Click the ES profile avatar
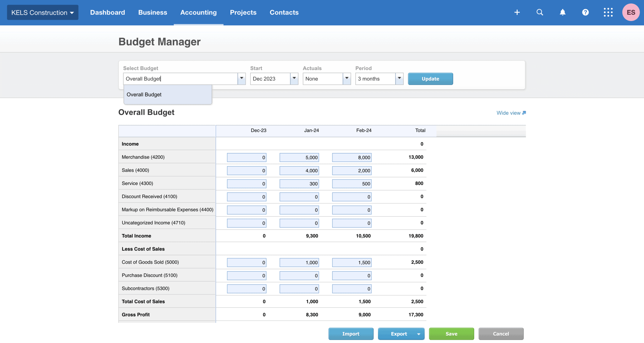Viewport: 644px width, 343px height. [631, 12]
